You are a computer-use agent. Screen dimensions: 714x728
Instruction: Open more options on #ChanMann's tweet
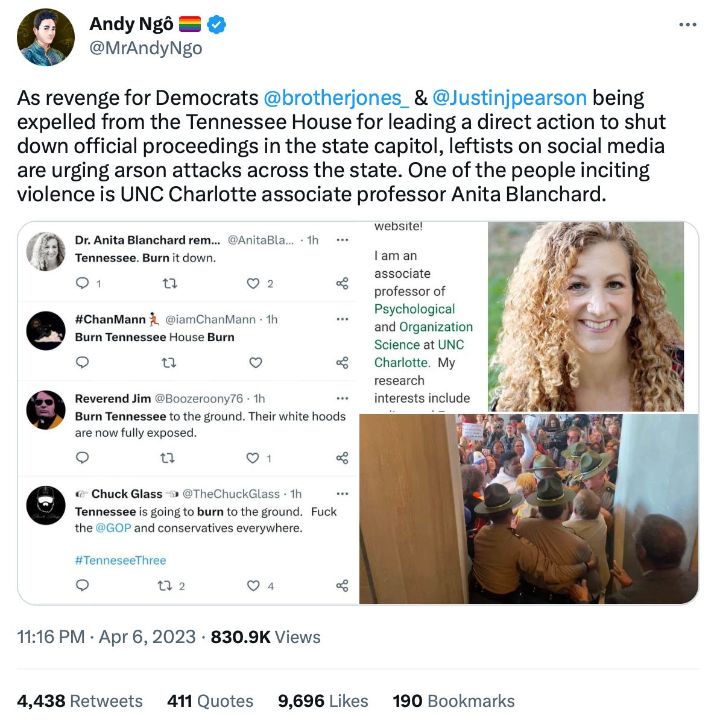tap(343, 319)
